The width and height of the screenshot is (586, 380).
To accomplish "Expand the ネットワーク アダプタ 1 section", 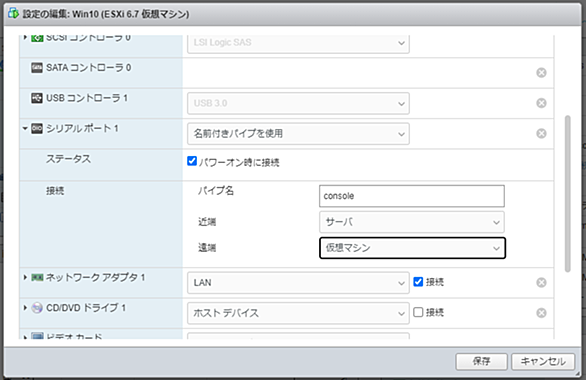I will click(25, 277).
